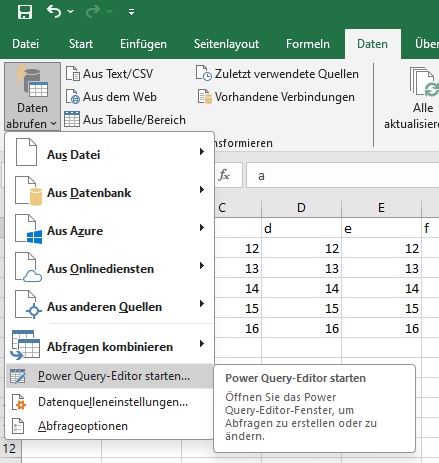The image size is (439, 463).
Task: Click the Aus Tabelle/Bereich table icon
Action: click(x=72, y=119)
